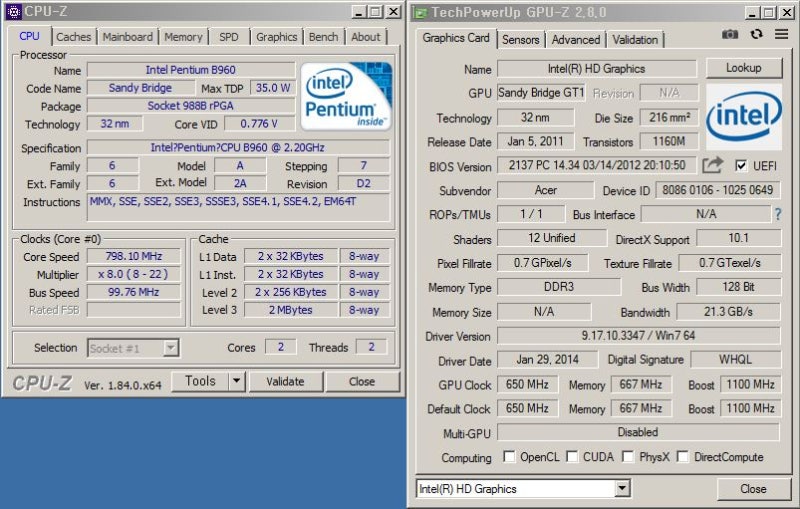Select the Graphics Card tab in GPU-Z
The height and width of the screenshot is (509, 800).
click(x=456, y=38)
